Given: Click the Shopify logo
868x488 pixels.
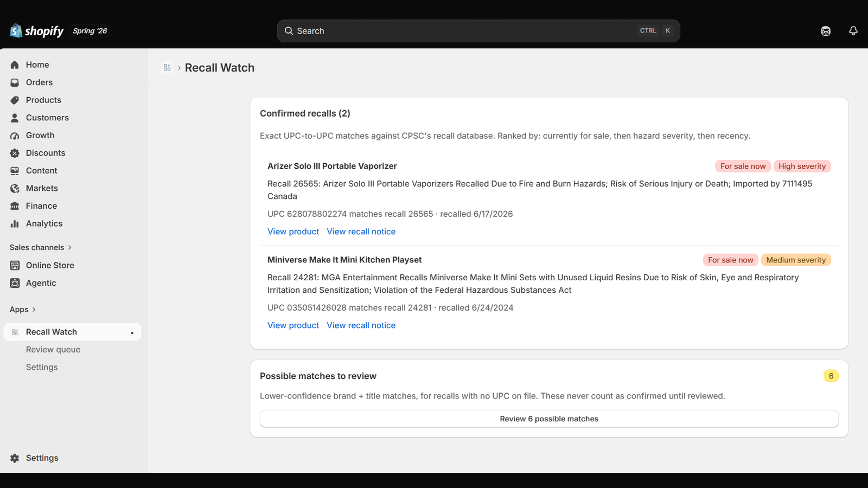Looking at the screenshot, I should (x=37, y=31).
